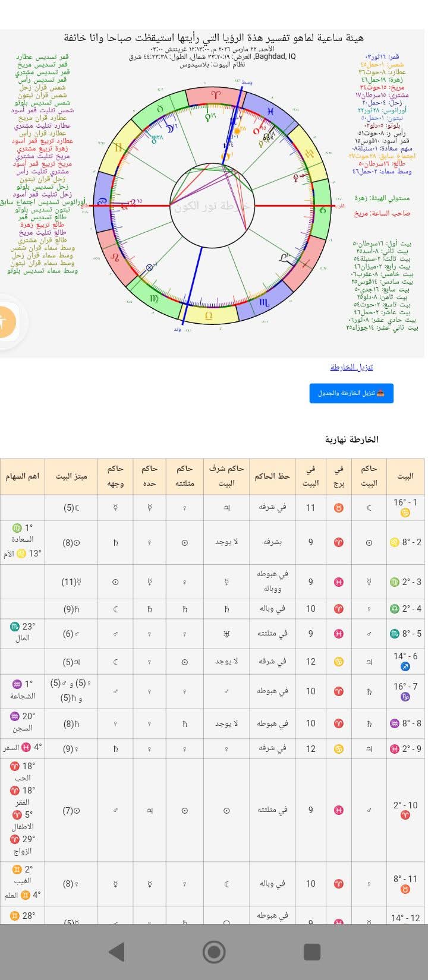
Task: Open the تنزيل الخارطة download link
Action: tap(351, 367)
